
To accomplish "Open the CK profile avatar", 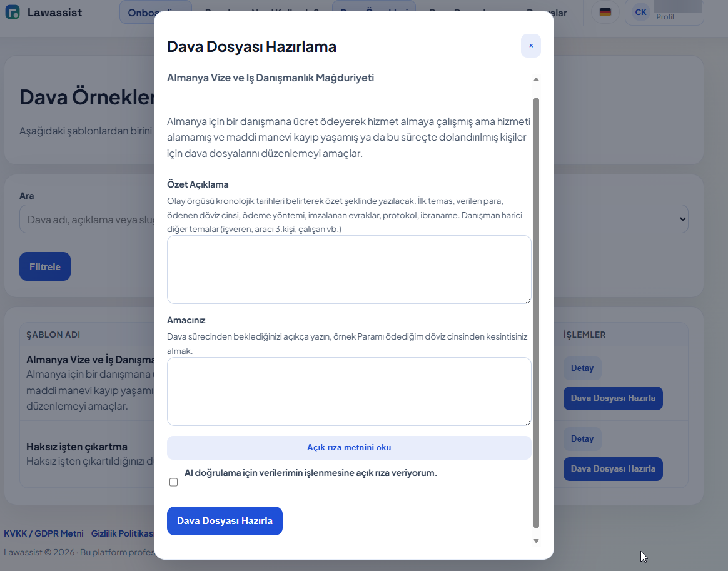I will tap(640, 12).
